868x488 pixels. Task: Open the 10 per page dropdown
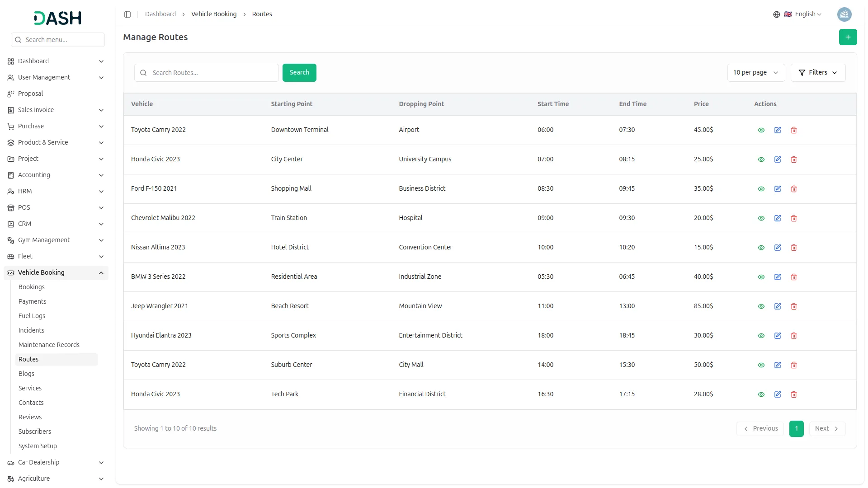pyautogui.click(x=755, y=73)
